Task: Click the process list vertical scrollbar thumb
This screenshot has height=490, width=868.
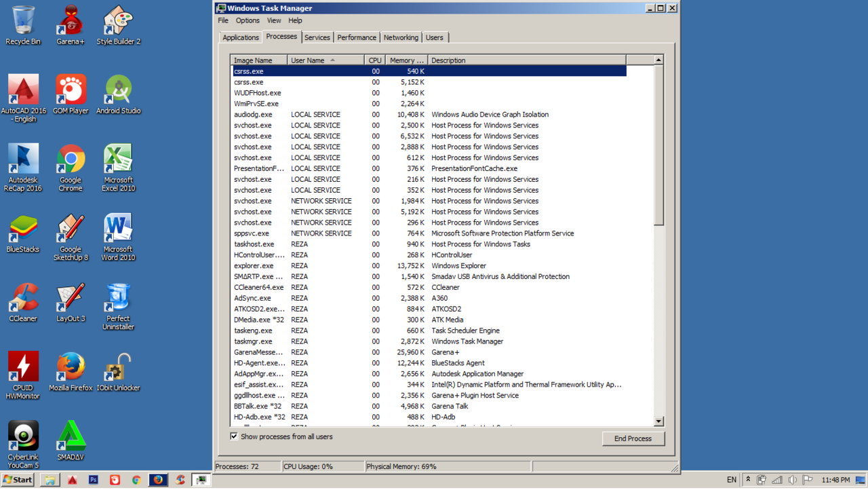Action: point(658,145)
